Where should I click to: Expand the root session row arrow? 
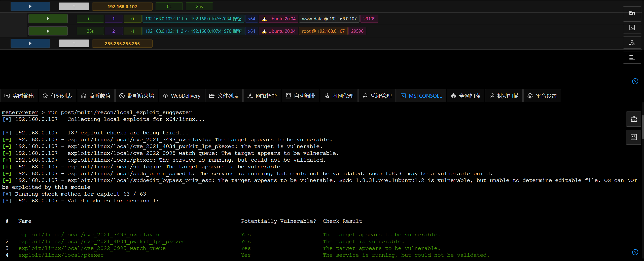pyautogui.click(x=48, y=31)
